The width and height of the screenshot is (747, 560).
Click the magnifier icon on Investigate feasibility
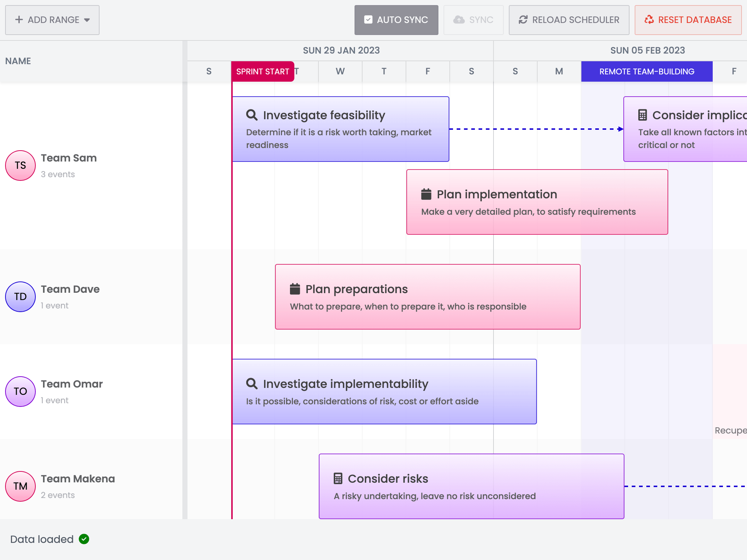[252, 115]
